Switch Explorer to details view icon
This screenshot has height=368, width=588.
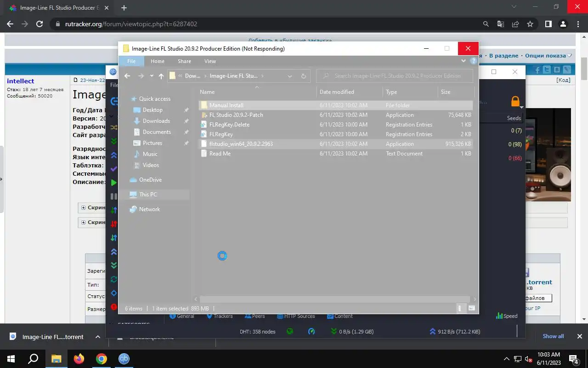[x=461, y=309]
